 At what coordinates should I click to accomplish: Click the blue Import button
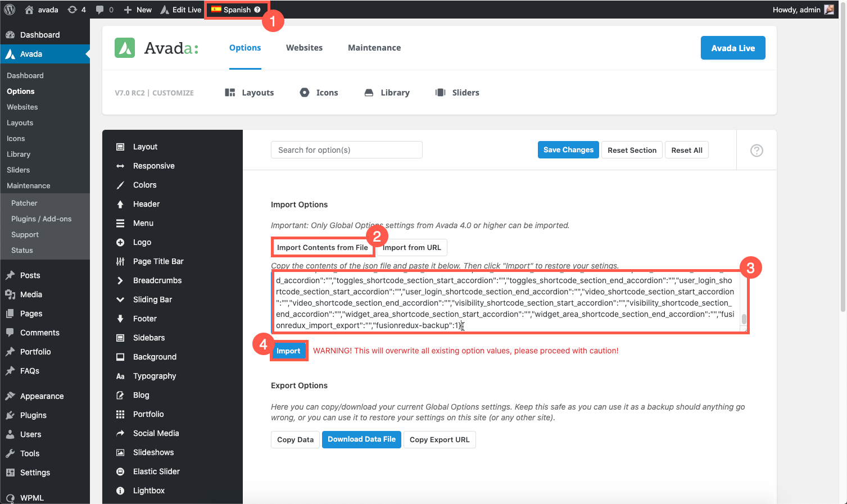(x=288, y=351)
